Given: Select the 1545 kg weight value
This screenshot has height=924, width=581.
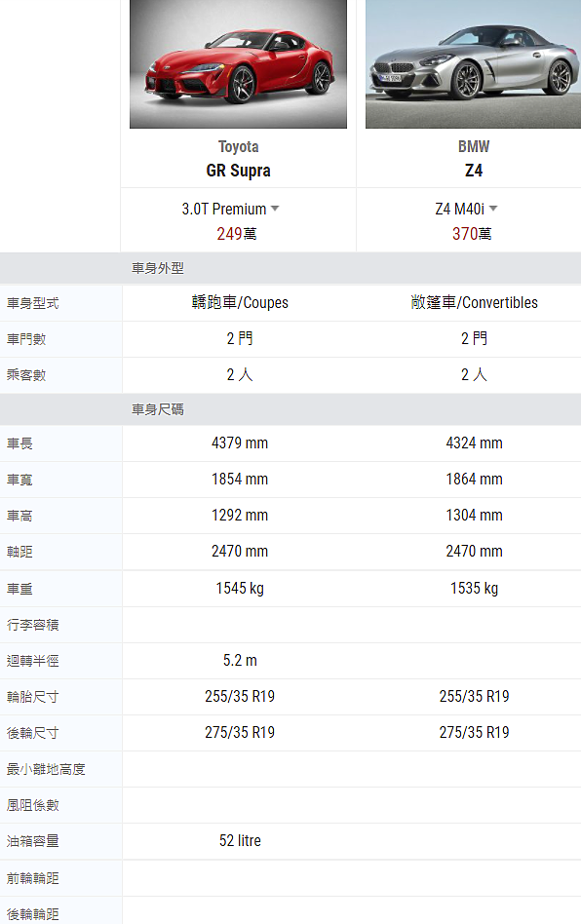Looking at the screenshot, I should [x=240, y=588].
